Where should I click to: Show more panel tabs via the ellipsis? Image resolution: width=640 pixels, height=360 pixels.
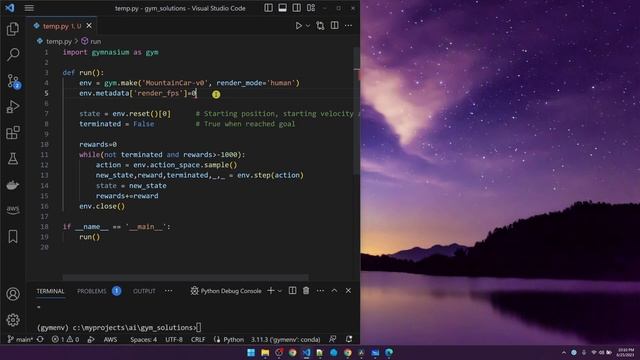169,291
